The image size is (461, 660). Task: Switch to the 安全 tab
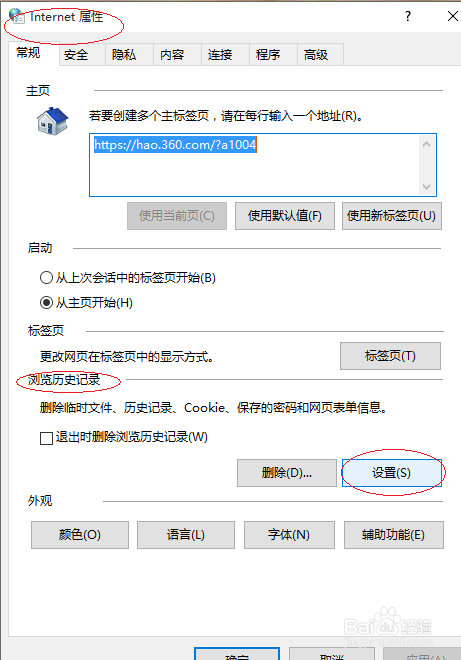click(76, 55)
